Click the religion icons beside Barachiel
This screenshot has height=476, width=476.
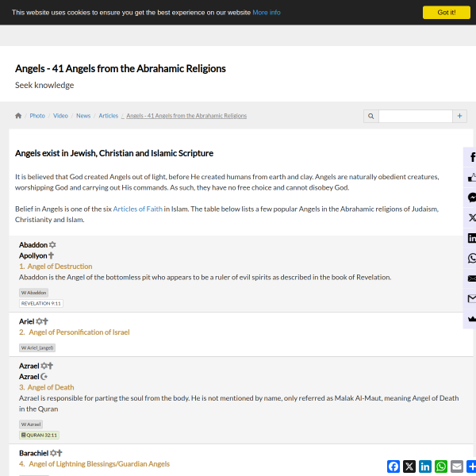(56, 453)
